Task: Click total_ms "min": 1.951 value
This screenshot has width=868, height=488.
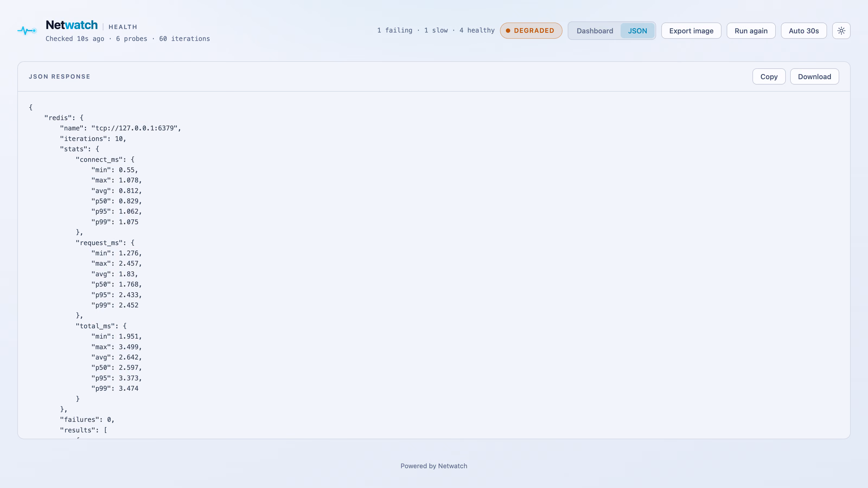Action: 117,336
